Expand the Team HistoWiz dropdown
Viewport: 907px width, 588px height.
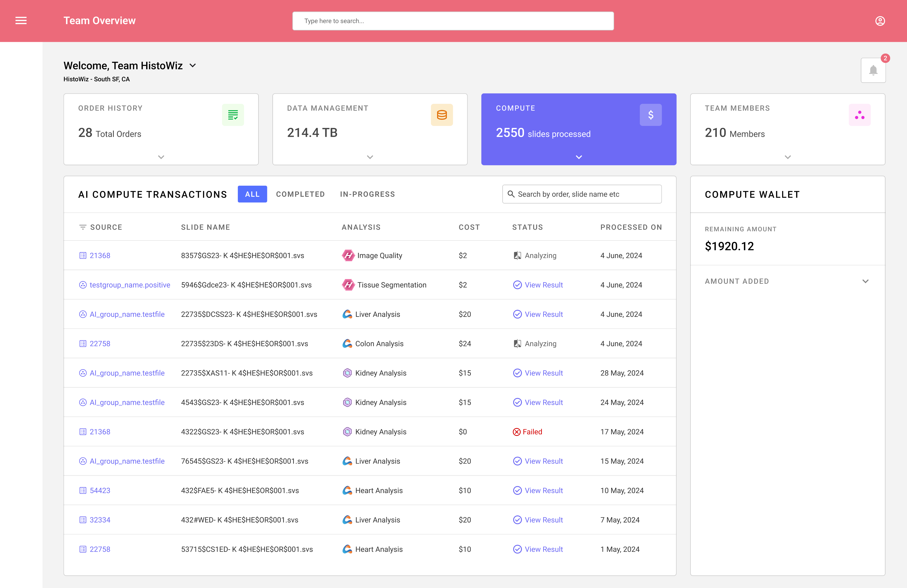(193, 66)
